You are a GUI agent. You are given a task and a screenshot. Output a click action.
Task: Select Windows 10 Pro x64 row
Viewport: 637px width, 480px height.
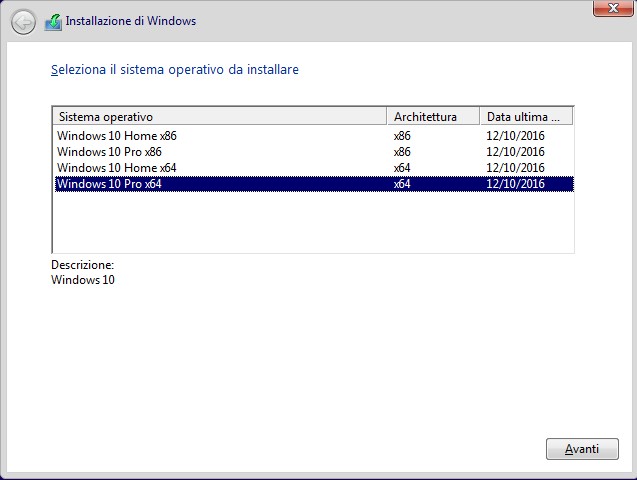[x=314, y=184]
